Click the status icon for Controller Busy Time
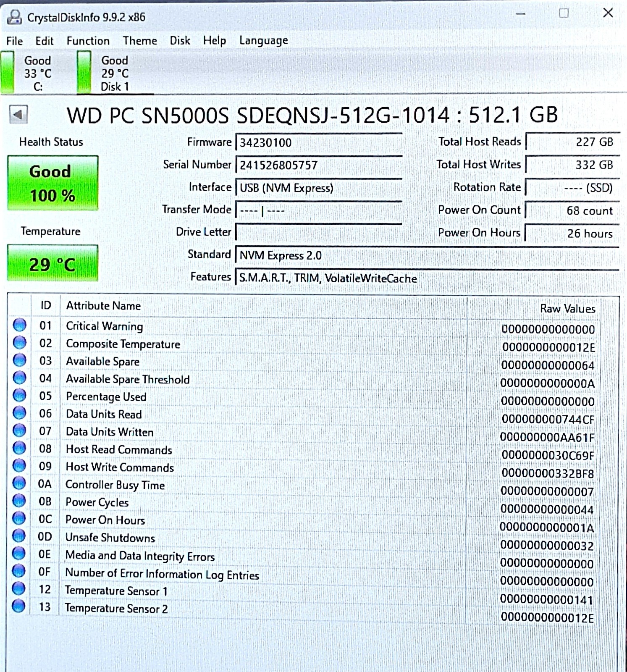 [19, 483]
